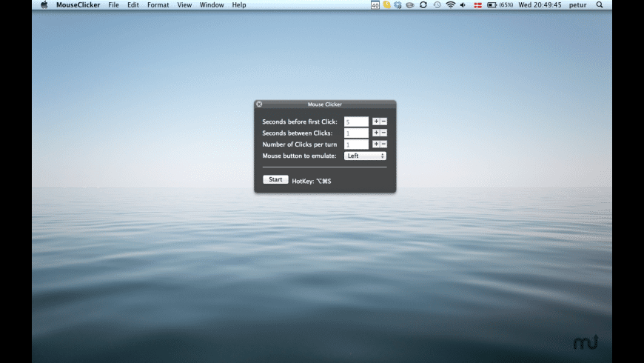Increase seconds before first click
Image resolution: width=644 pixels, height=363 pixels.
click(376, 121)
